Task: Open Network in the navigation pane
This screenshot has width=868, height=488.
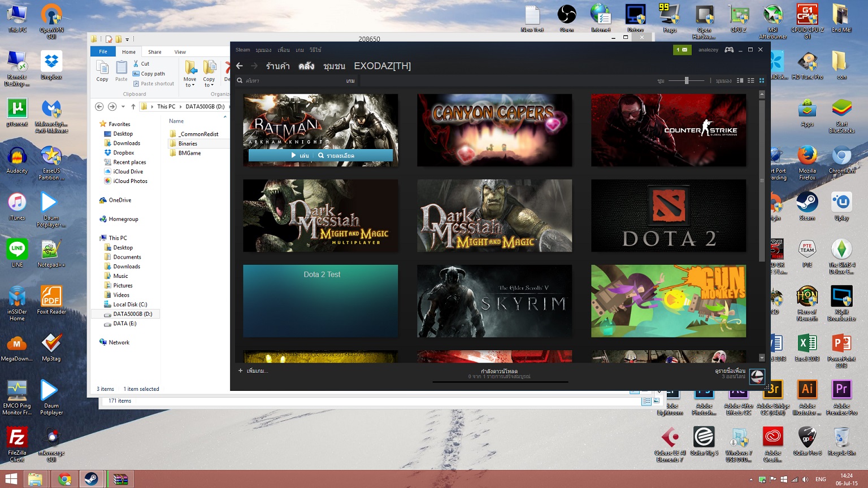Action: (114, 342)
